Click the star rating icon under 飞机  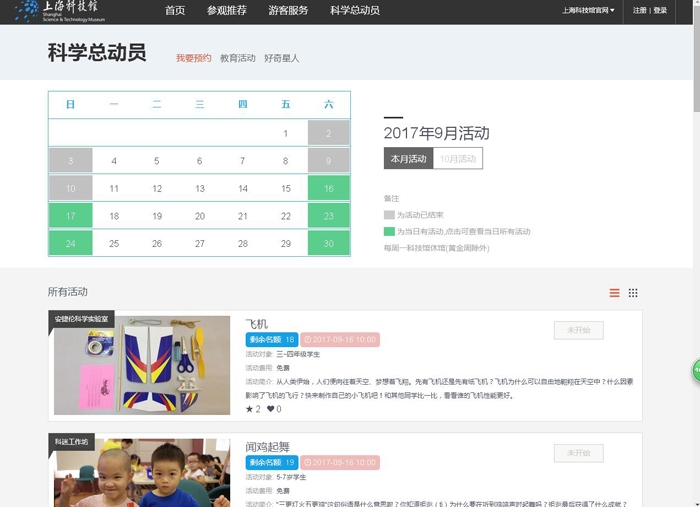(250, 409)
